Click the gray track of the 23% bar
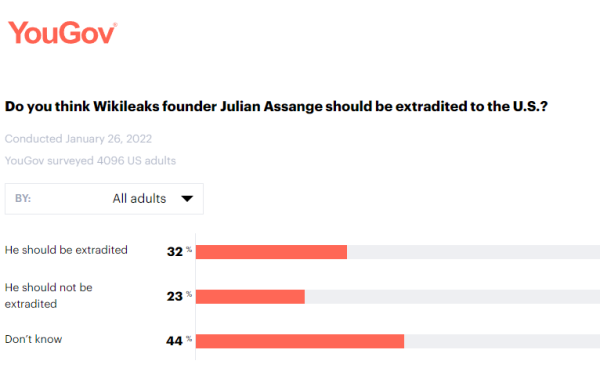600x375 pixels. [x=452, y=297]
